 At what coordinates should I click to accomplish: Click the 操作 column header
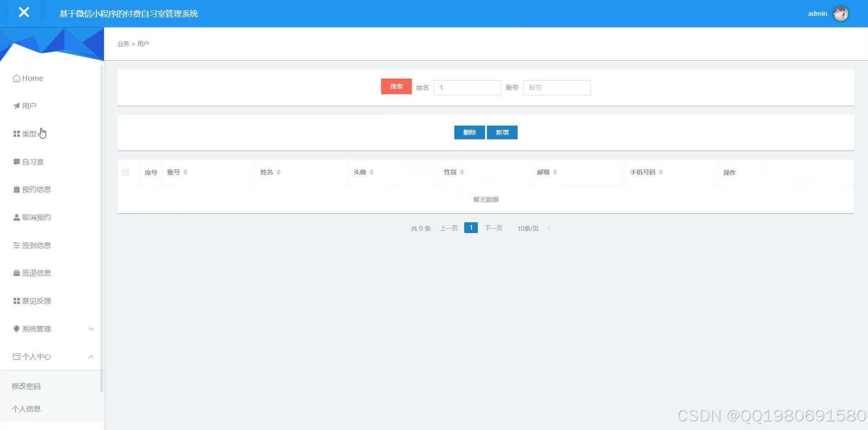730,173
